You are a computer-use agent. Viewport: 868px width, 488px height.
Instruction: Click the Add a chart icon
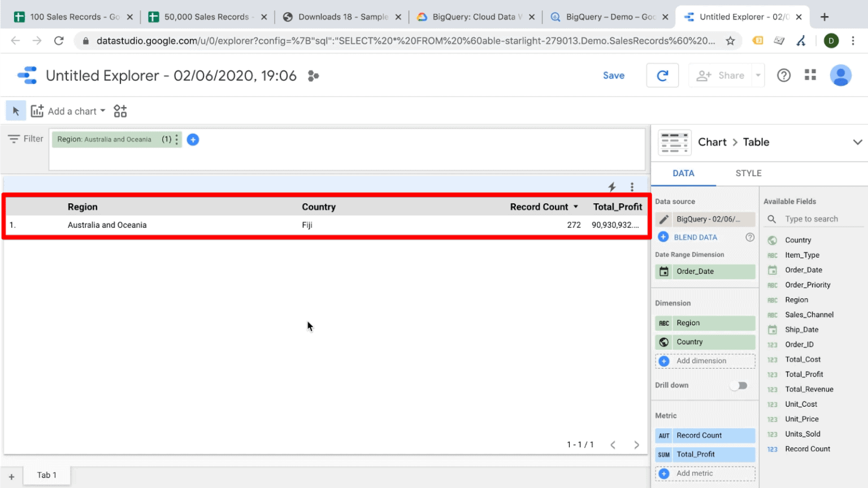tap(37, 111)
